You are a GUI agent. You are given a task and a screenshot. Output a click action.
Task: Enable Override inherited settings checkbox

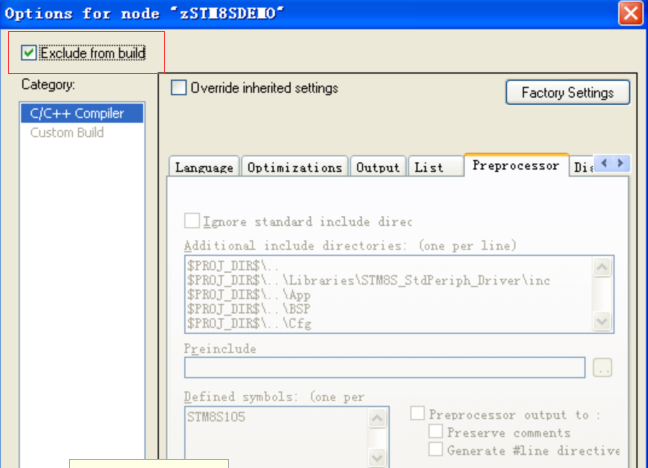click(x=179, y=88)
